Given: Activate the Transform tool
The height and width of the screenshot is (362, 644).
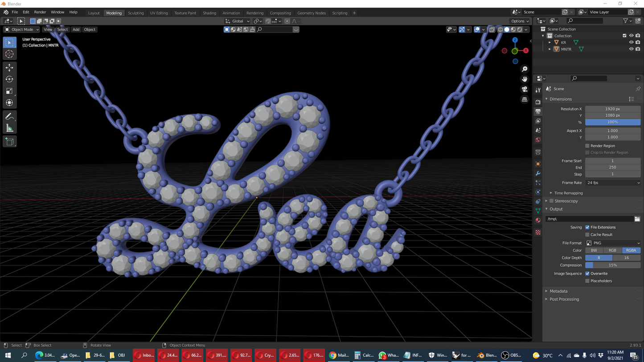Looking at the screenshot, I should 9,102.
